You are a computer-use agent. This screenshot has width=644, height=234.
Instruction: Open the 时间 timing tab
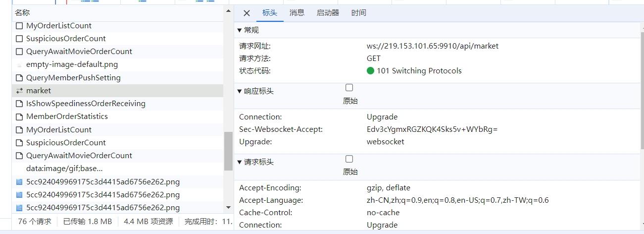(359, 13)
